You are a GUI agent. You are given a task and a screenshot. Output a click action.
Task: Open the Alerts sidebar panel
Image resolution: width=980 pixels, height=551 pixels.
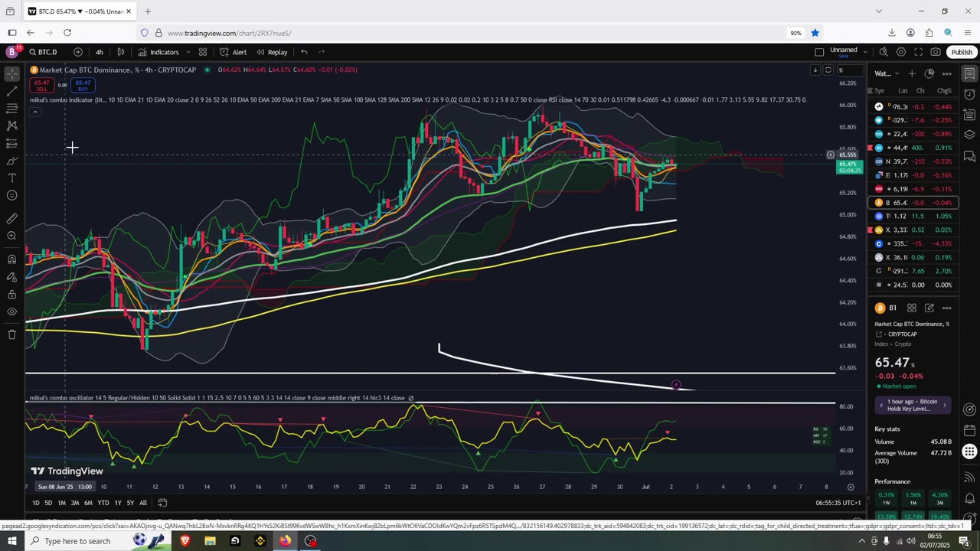(969, 95)
